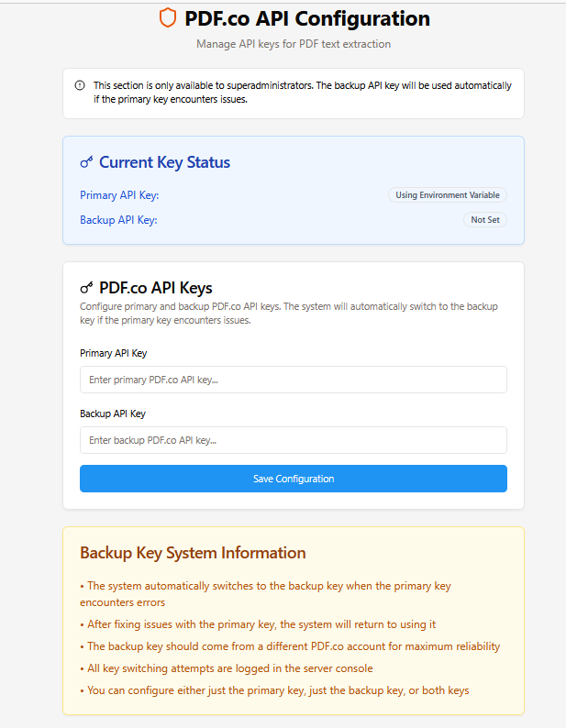
Task: Click the Save Configuration button
Action: coord(293,479)
